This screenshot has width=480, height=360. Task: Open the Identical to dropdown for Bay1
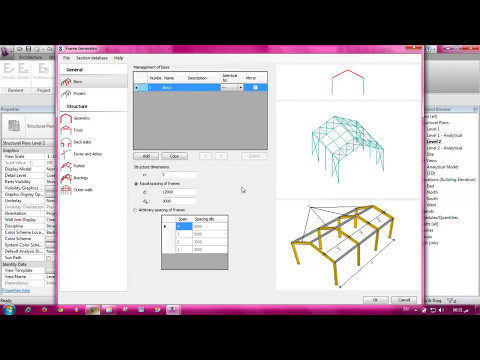pos(240,88)
